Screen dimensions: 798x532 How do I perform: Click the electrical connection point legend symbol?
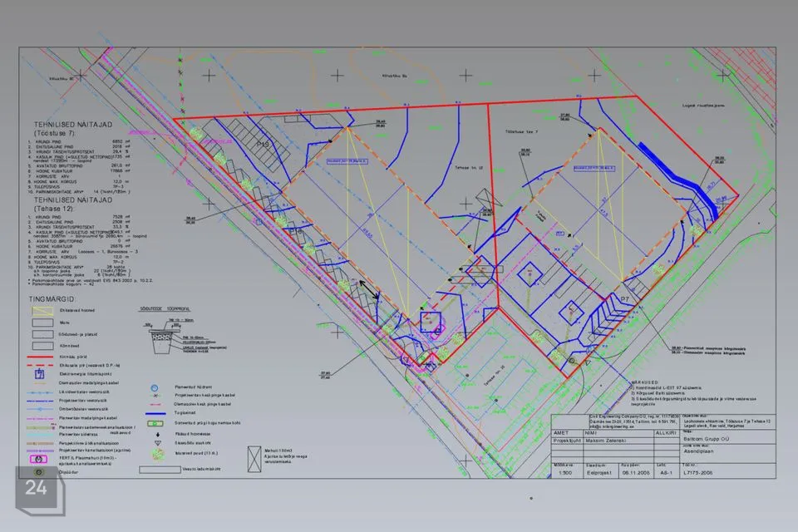[x=40, y=374]
